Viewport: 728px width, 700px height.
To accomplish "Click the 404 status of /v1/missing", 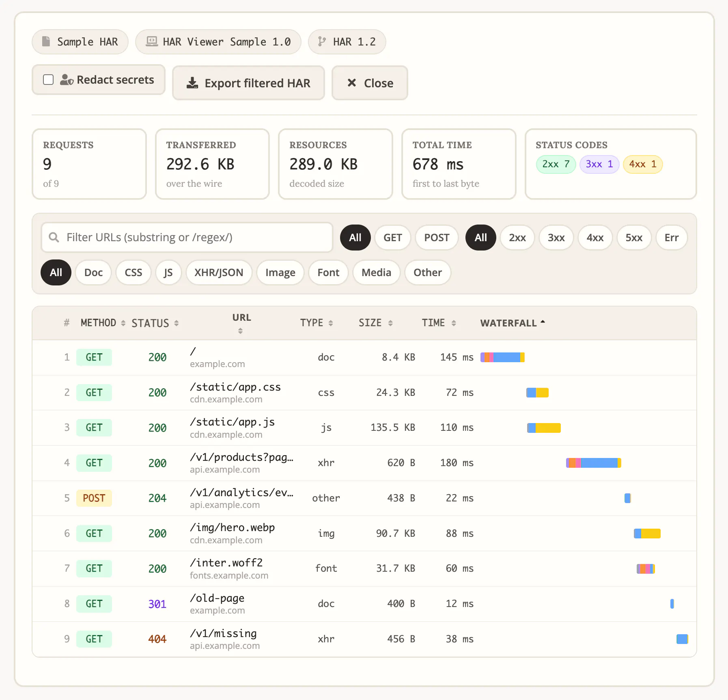I will click(157, 639).
